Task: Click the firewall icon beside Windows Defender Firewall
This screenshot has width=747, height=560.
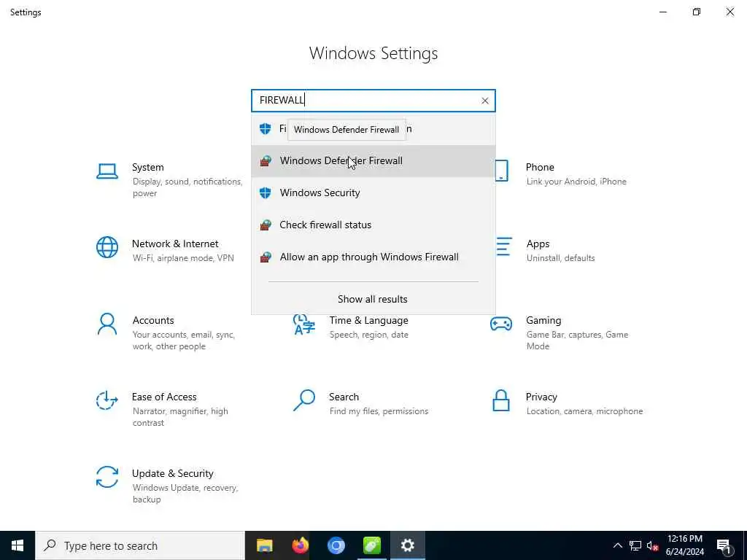Action: [266, 161]
